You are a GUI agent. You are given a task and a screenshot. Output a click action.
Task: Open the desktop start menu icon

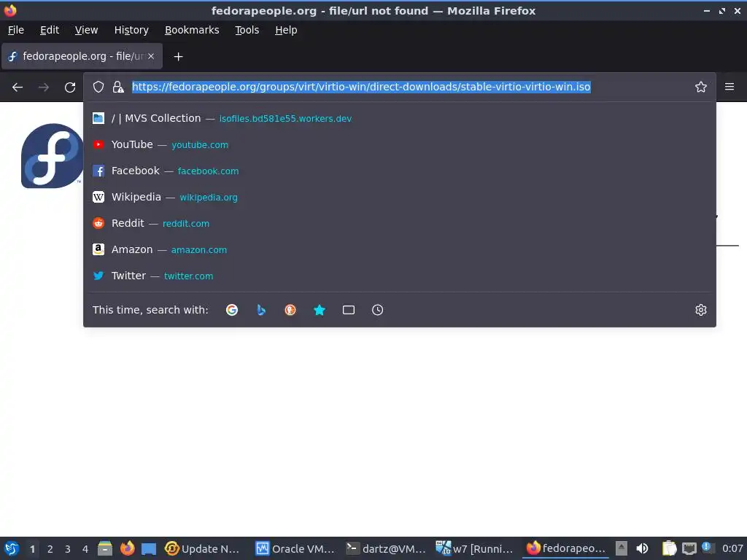click(12, 548)
